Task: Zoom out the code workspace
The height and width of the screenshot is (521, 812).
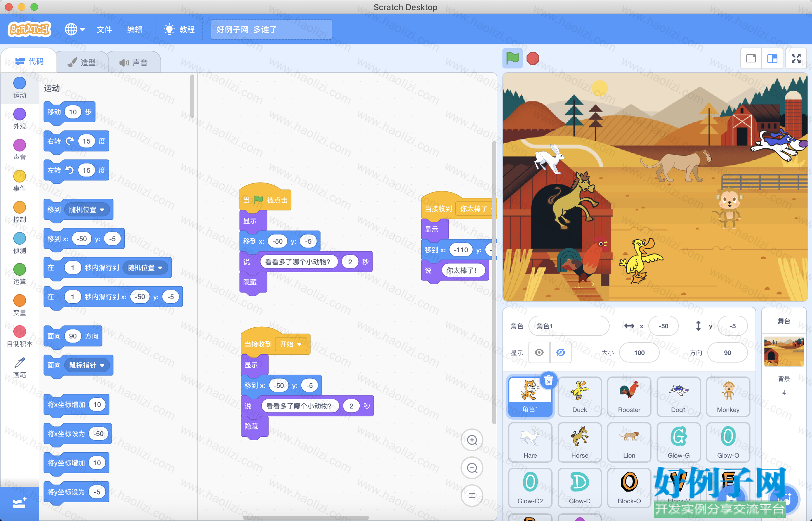Action: click(x=472, y=468)
